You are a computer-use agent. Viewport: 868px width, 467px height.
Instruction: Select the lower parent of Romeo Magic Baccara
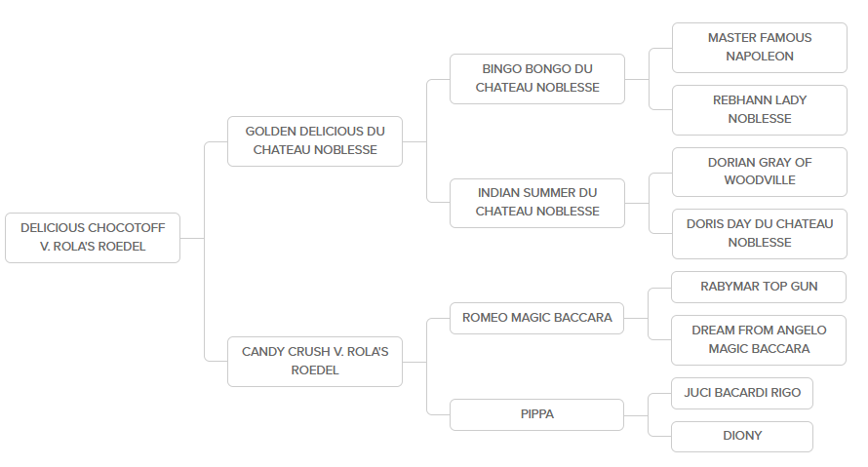pos(759,339)
